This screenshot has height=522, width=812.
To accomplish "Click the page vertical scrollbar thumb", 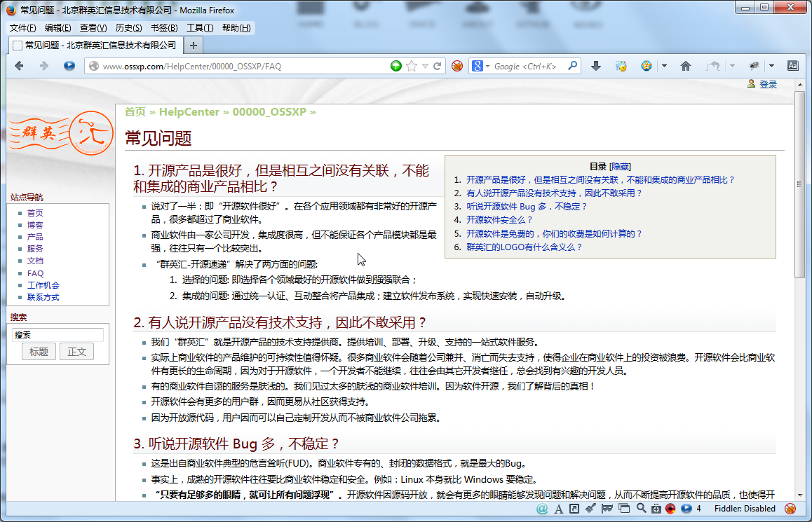I will [x=799, y=185].
